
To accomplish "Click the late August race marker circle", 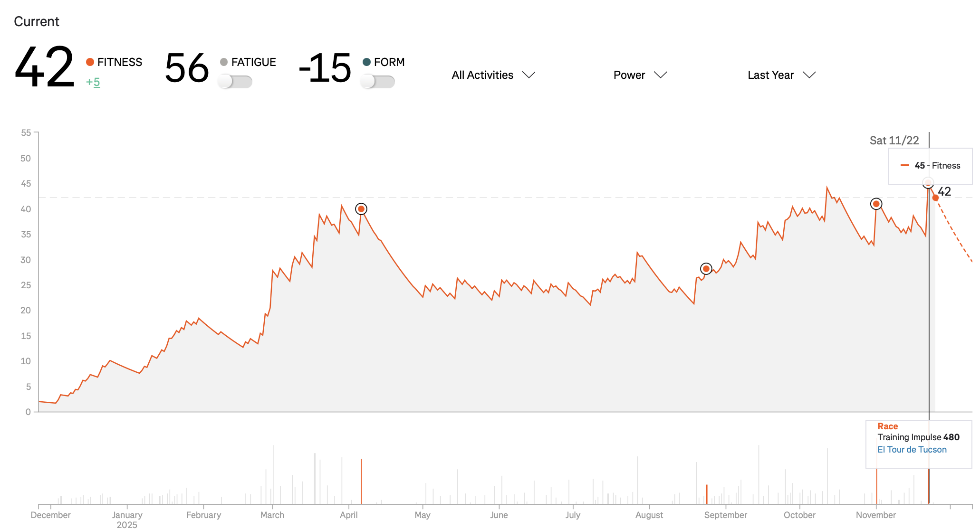I will click(x=706, y=269).
